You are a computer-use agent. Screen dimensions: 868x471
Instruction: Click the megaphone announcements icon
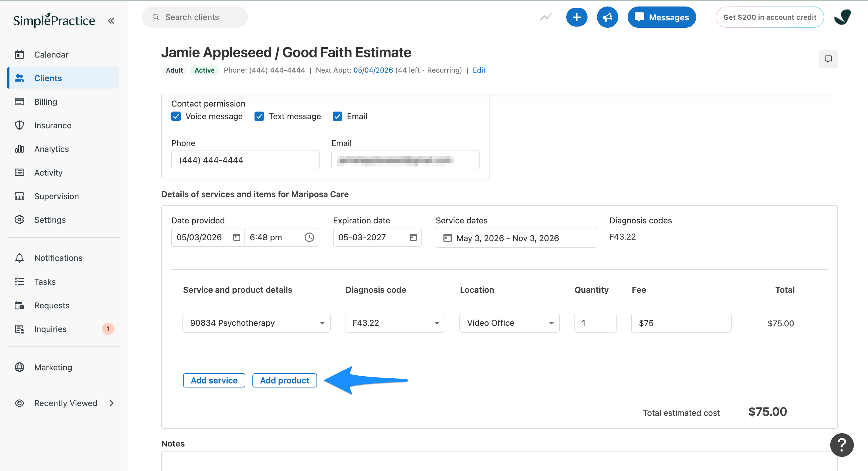[607, 17]
